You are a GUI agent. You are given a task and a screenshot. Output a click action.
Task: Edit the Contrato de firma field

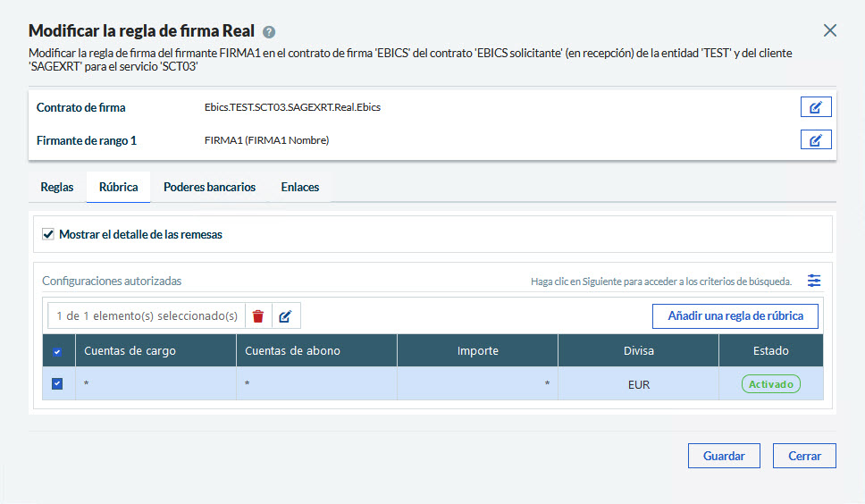tap(815, 107)
